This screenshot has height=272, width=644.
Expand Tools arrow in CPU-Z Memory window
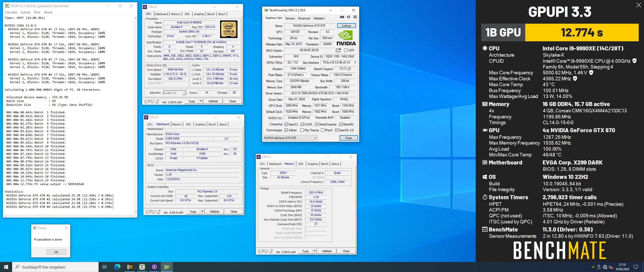pos(314,251)
